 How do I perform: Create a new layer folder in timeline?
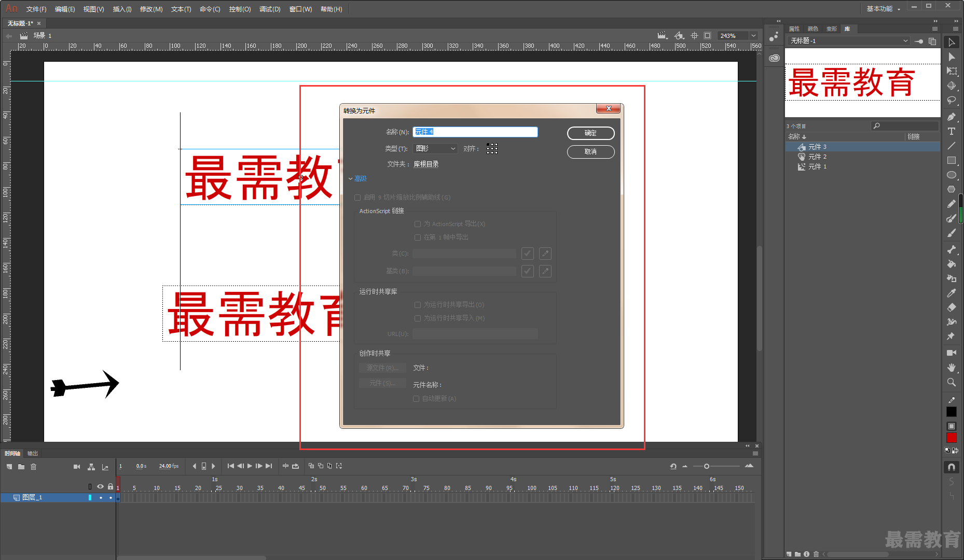click(x=21, y=467)
